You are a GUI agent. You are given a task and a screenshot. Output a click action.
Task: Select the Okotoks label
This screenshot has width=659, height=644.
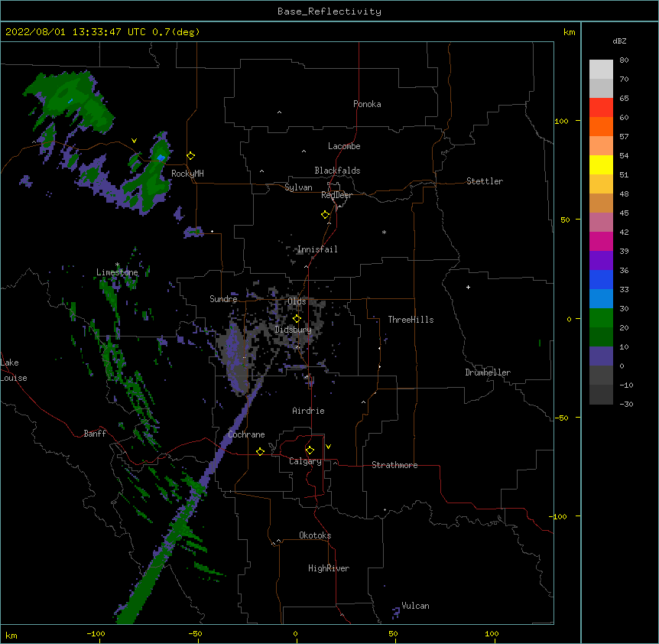coord(315,535)
